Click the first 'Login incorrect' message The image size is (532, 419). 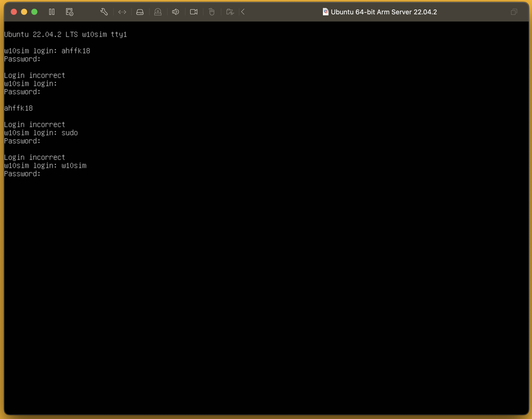[35, 75]
